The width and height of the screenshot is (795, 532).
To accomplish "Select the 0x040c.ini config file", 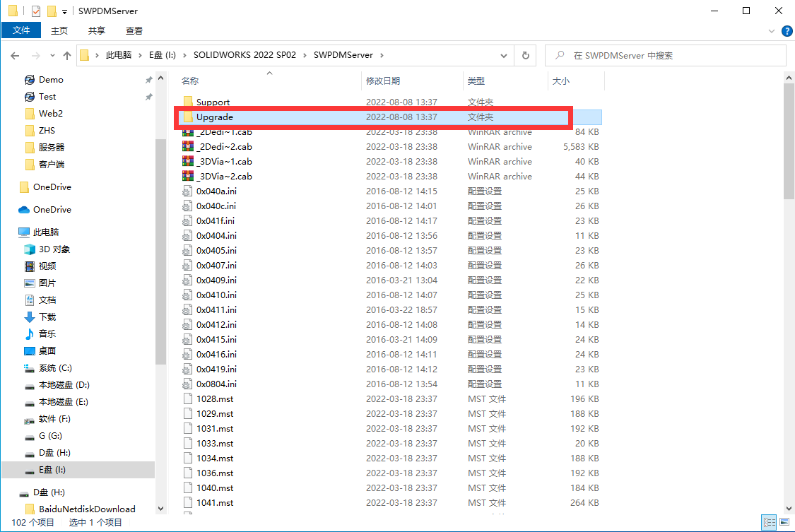I will 216,206.
